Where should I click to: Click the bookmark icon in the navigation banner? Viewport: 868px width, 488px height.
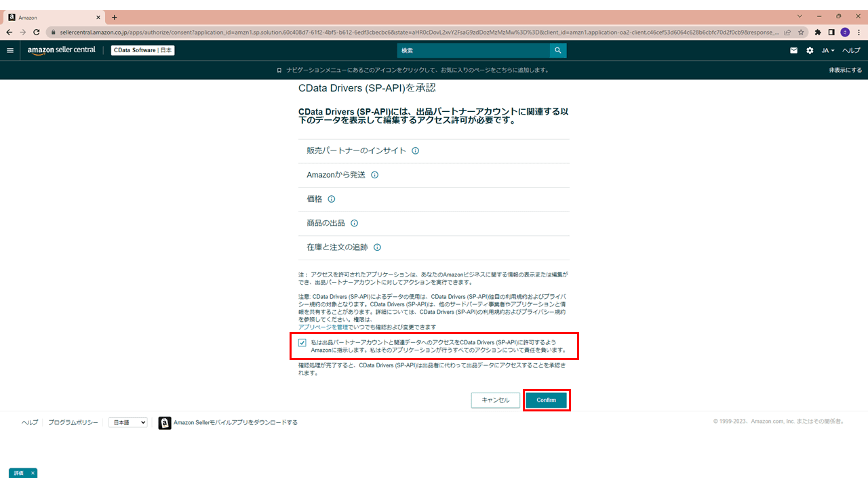pos(279,70)
